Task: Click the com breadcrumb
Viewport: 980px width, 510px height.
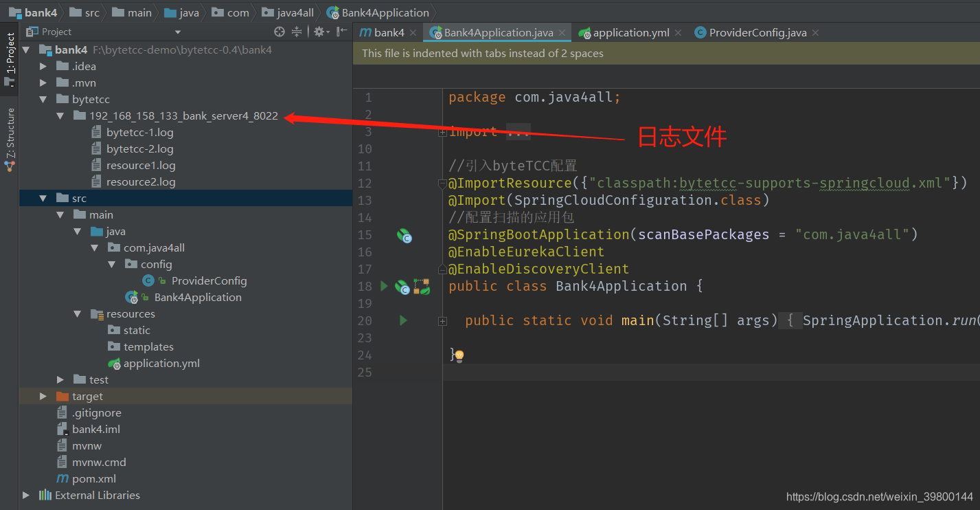Action: pos(231,12)
